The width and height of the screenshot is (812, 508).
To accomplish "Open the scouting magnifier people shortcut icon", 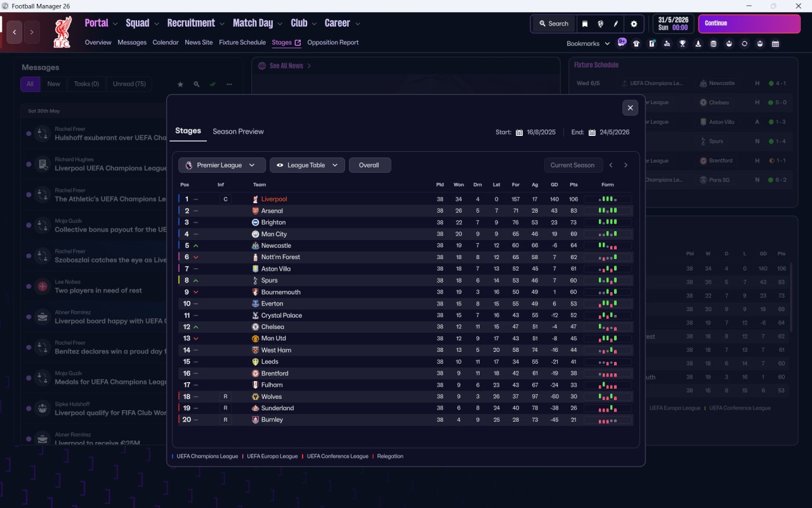I will [667, 44].
